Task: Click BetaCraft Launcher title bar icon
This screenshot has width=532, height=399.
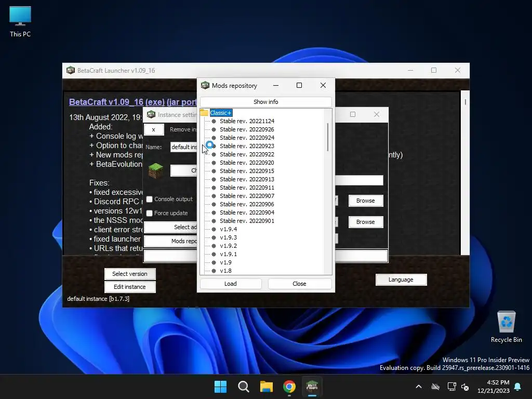Action: point(71,70)
